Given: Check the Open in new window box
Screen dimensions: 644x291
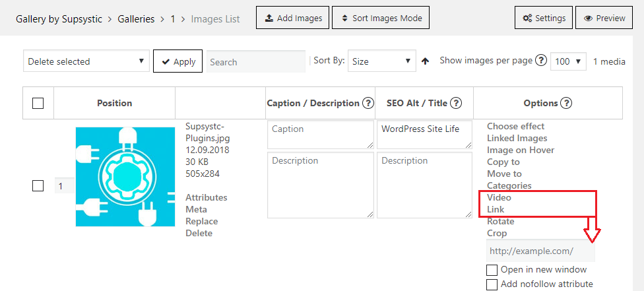Looking at the screenshot, I should (492, 270).
